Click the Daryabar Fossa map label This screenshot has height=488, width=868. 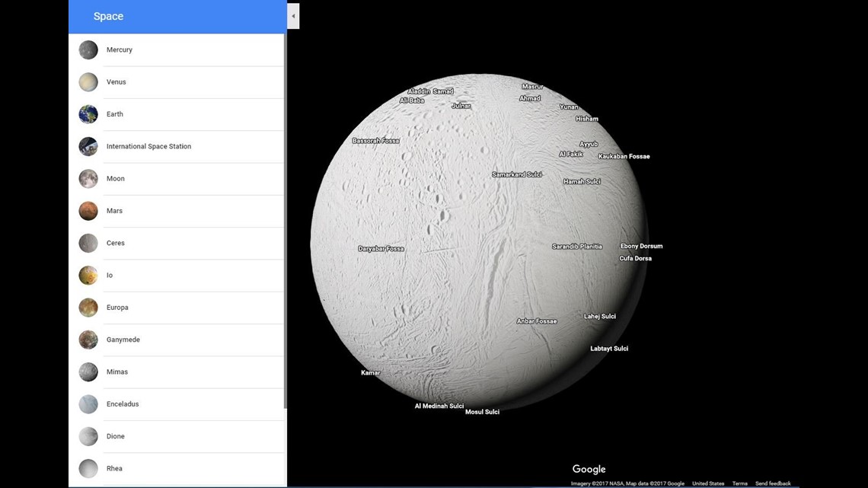(381, 249)
